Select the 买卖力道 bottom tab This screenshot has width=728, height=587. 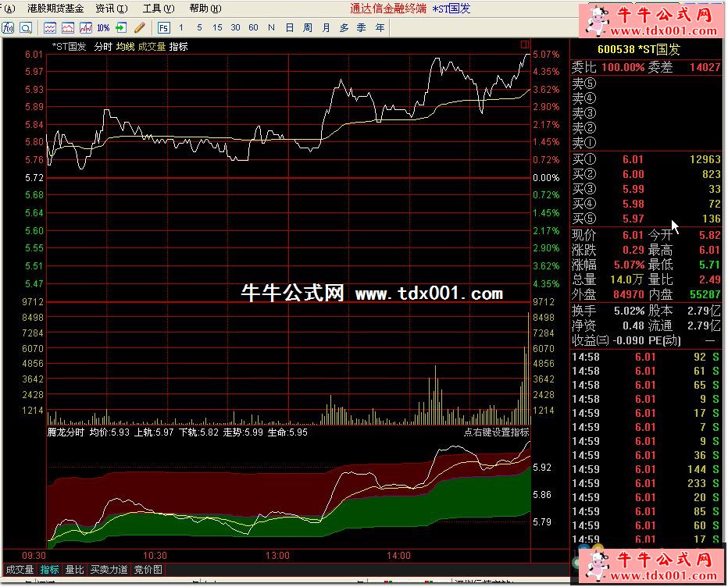[x=109, y=570]
